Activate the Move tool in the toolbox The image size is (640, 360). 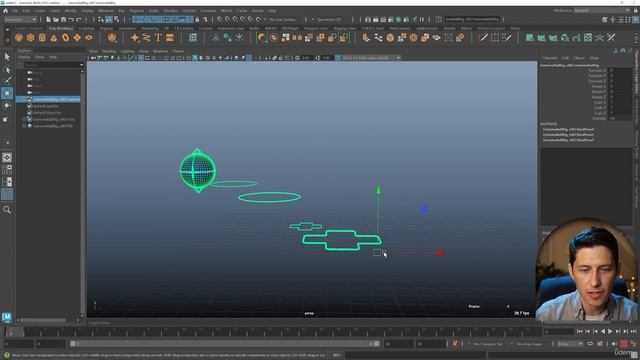point(7,93)
